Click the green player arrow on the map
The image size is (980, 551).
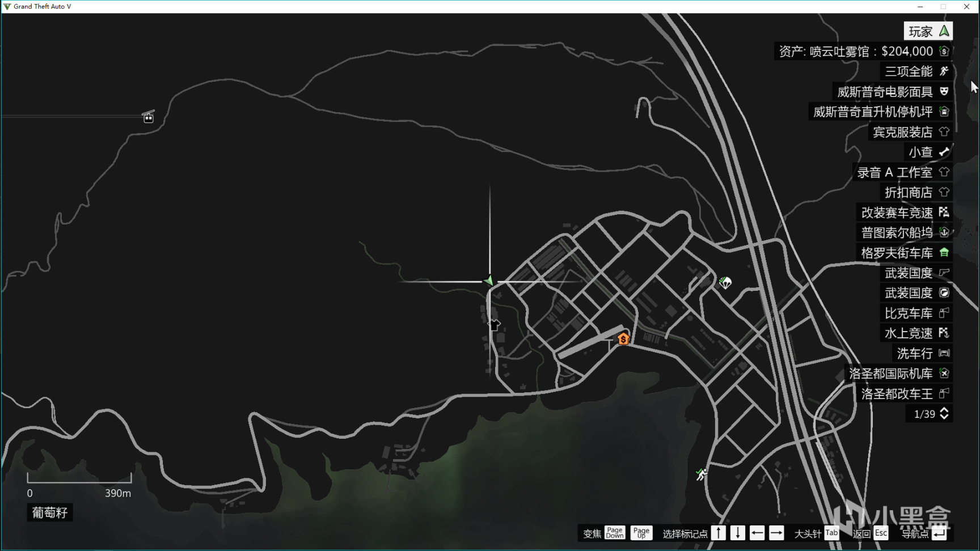coord(489,281)
